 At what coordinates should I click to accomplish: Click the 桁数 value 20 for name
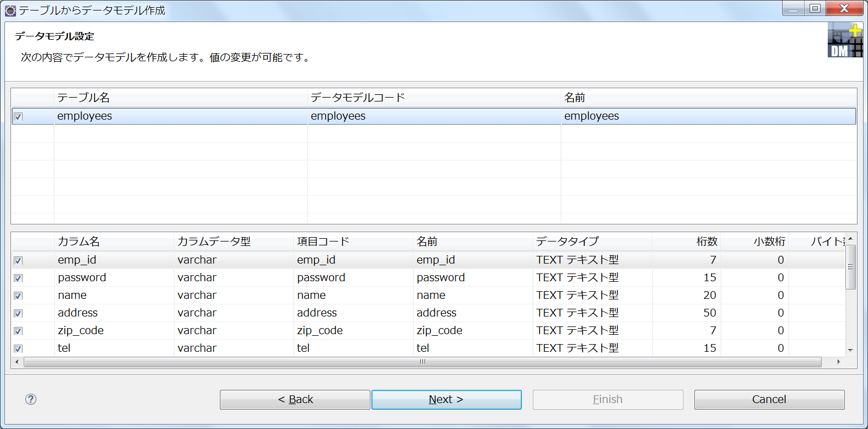pos(709,296)
